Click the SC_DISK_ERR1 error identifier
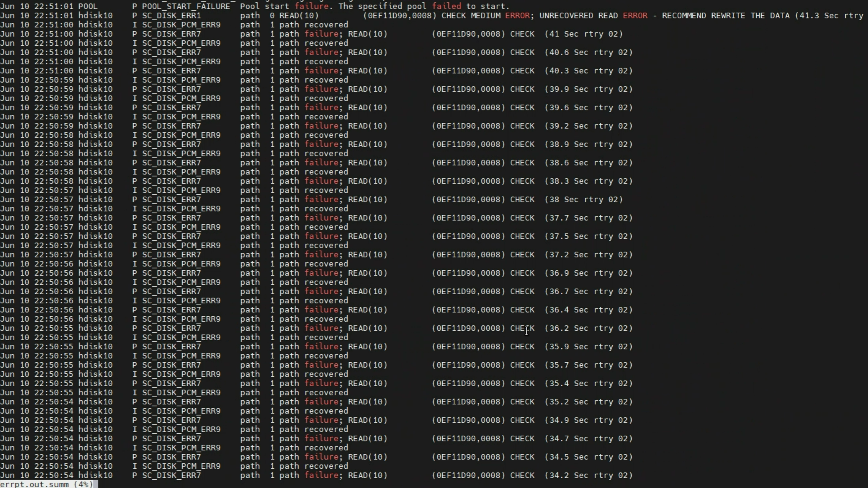The width and height of the screenshot is (868, 488). [x=171, y=15]
